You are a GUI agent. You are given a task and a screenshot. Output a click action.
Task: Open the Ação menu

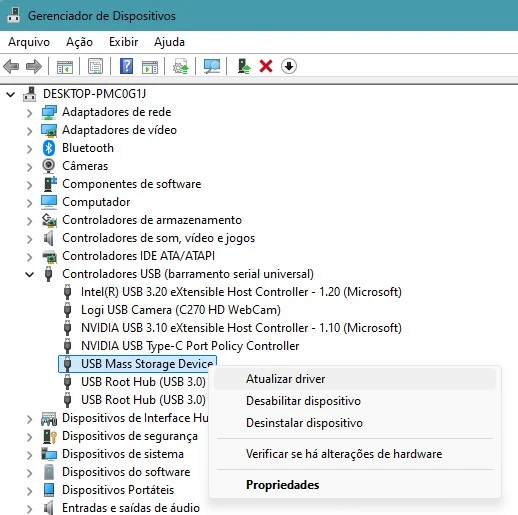pos(79,42)
